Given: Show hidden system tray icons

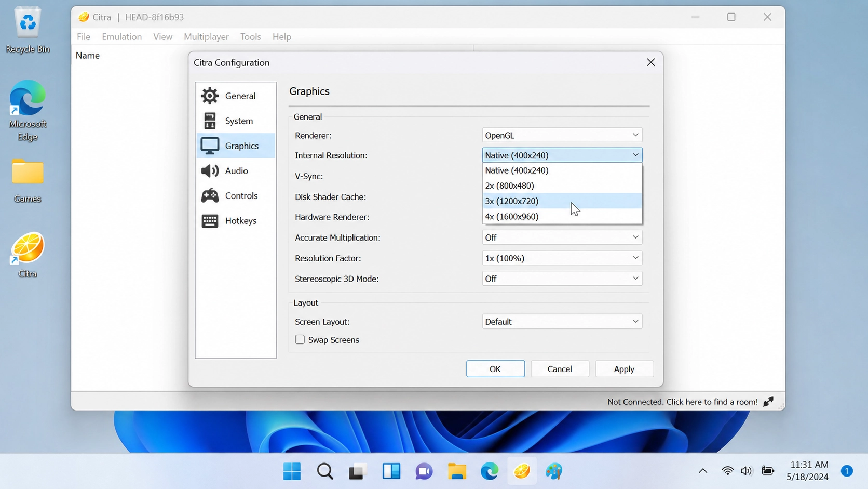Looking at the screenshot, I should [702, 471].
